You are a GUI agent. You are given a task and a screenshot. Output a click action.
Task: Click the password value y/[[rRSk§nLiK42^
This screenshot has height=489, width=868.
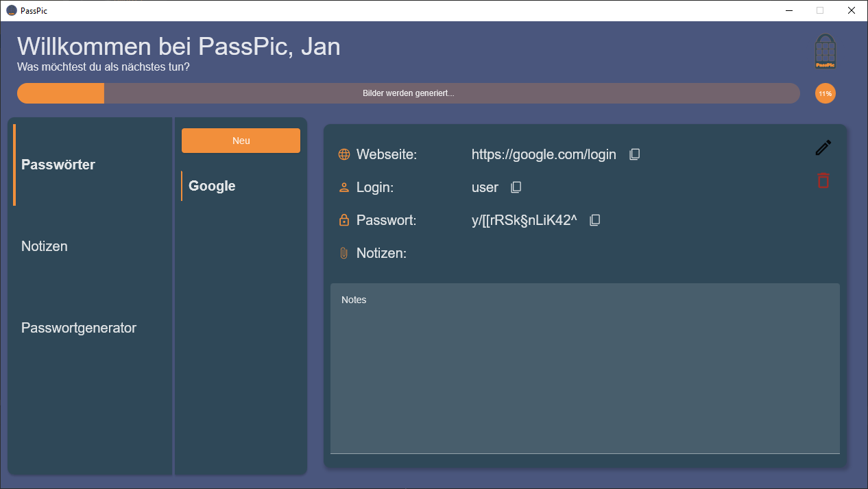(x=525, y=220)
